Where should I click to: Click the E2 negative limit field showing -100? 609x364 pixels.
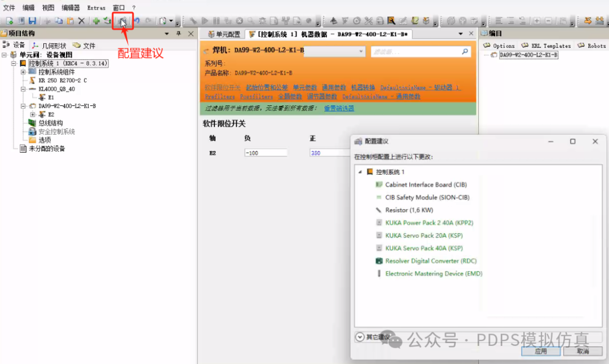coord(266,153)
